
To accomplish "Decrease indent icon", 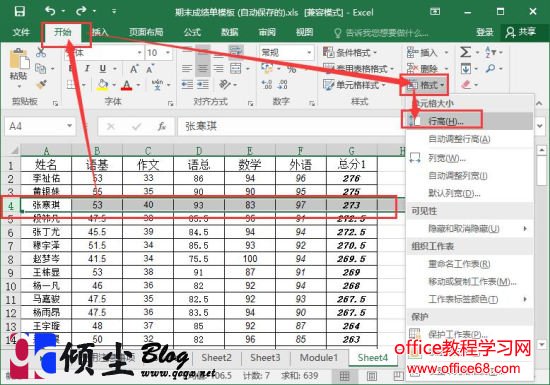I will pos(187,85).
